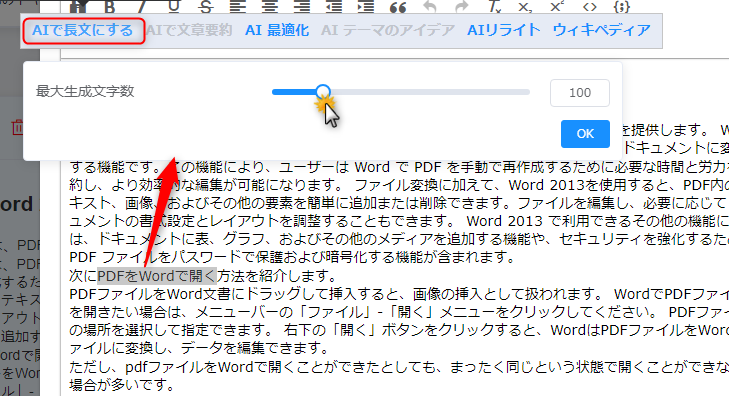Image resolution: width=729 pixels, height=396 pixels.
Task: Click the line starting ただし、pdfファイルをWordで開く
Action: [x=399, y=367]
